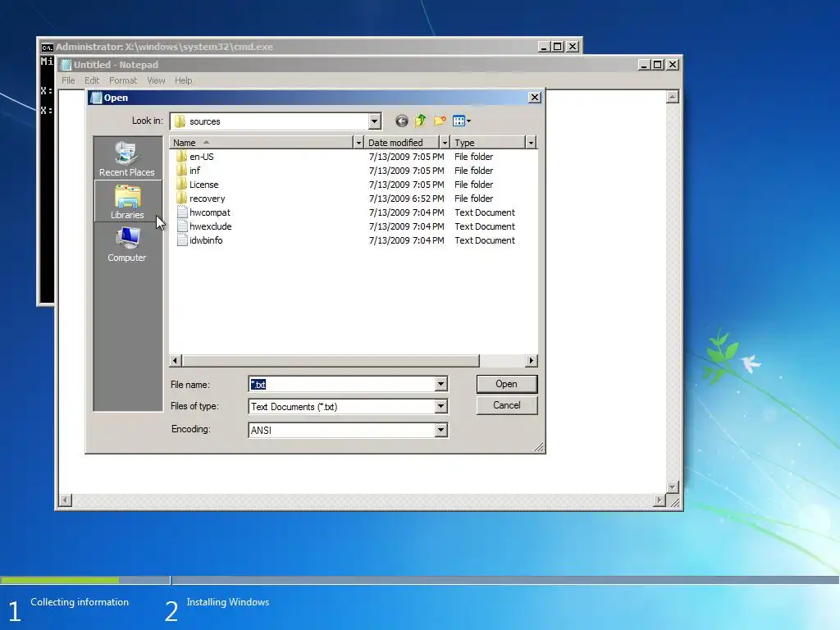The height and width of the screenshot is (630, 840).
Task: Click the 7/13/2009 7:05 PM date of inf
Action: tap(406, 171)
